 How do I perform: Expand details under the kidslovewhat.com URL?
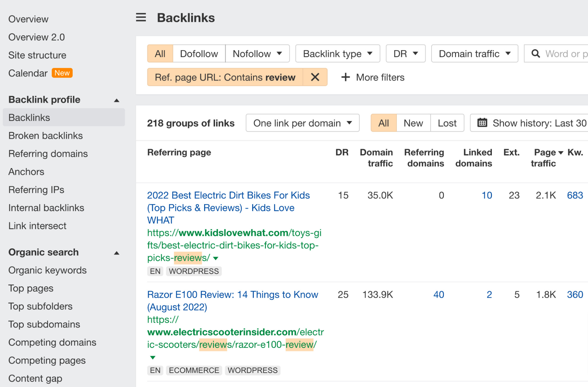[216, 258]
